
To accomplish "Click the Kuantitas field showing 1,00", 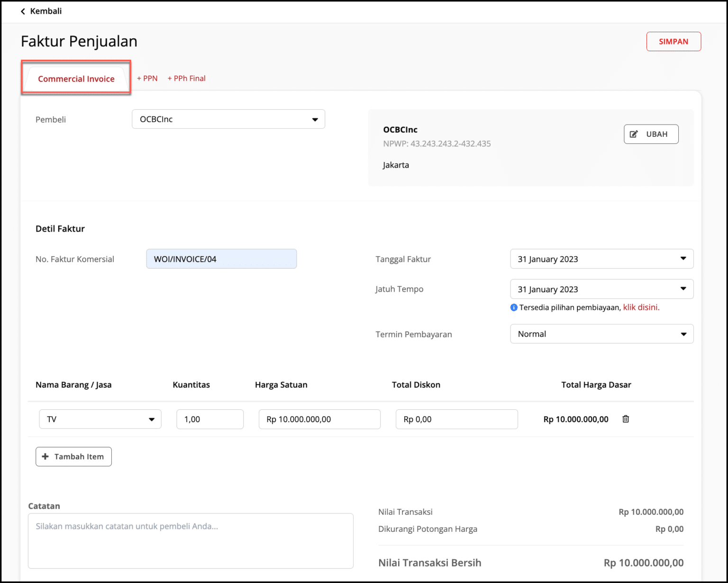I will click(x=210, y=419).
